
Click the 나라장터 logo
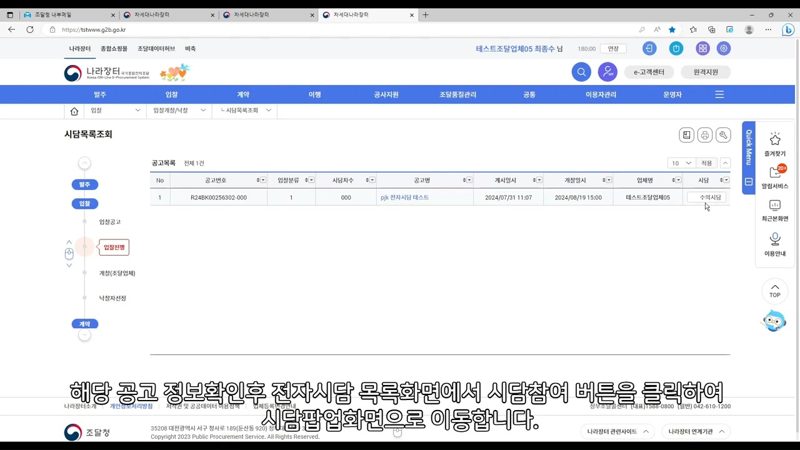107,73
